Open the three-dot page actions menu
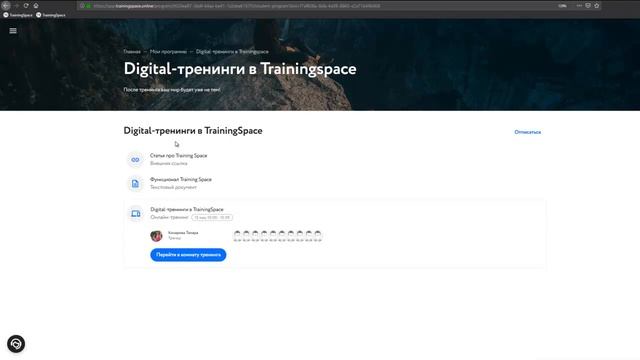The width and height of the screenshot is (640, 360). coord(579,6)
